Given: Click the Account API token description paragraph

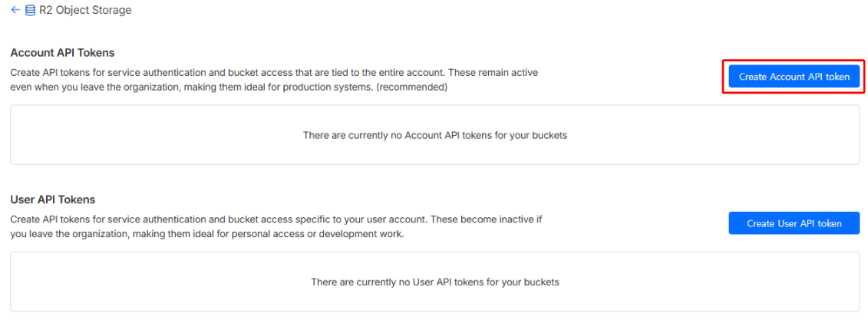Looking at the screenshot, I should tap(275, 81).
